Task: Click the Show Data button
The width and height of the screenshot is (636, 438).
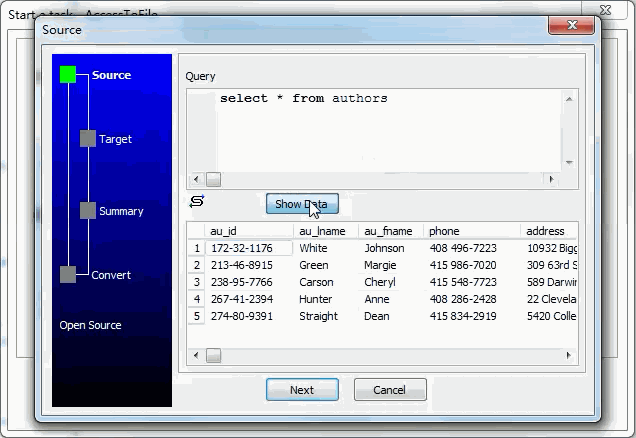Action: pos(302,204)
